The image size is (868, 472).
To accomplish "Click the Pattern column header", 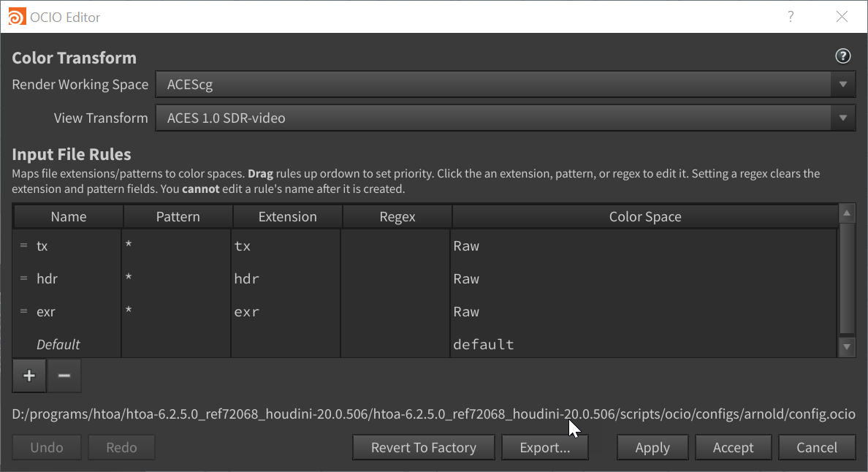I will point(178,216).
